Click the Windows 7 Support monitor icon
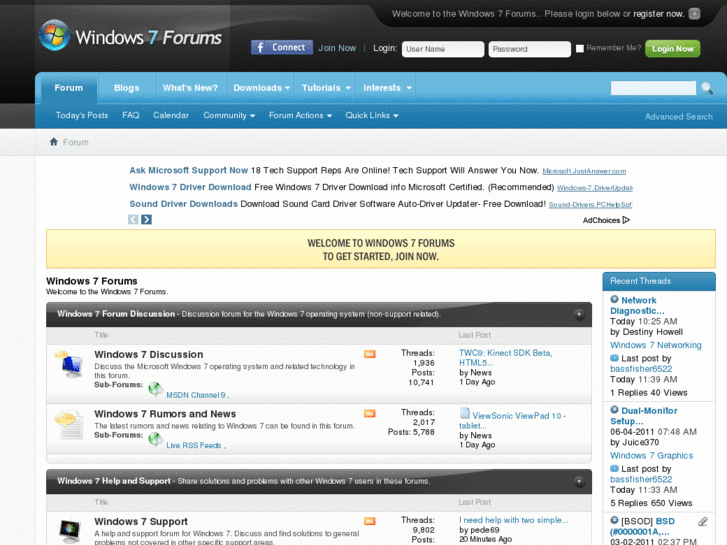 (x=69, y=532)
